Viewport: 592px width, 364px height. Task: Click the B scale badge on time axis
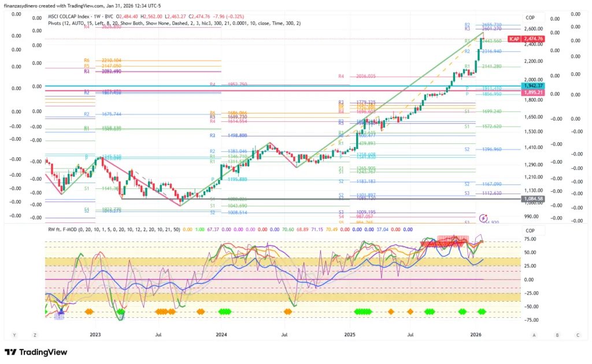557,335
